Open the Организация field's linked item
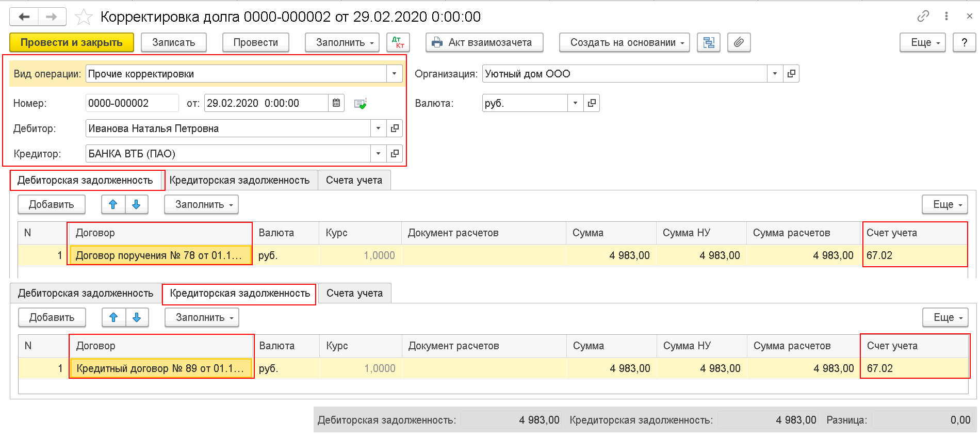The height and width of the screenshot is (437, 980). click(x=791, y=74)
